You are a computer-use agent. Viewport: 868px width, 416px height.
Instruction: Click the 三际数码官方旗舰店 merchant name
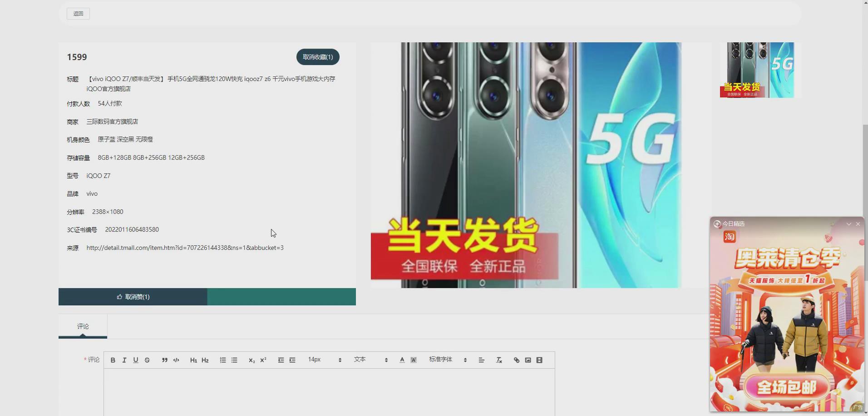pyautogui.click(x=112, y=122)
